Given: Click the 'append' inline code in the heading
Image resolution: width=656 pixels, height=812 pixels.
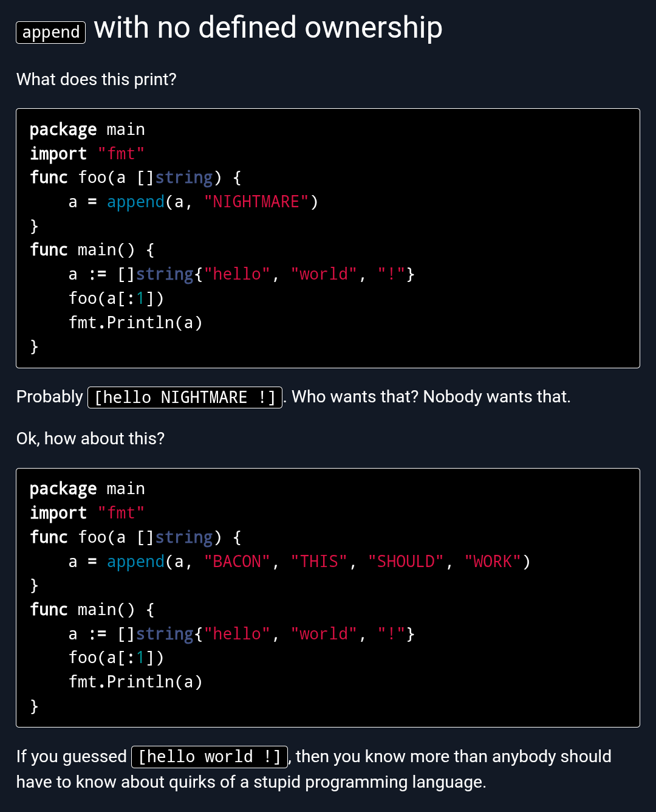Looking at the screenshot, I should point(51,32).
